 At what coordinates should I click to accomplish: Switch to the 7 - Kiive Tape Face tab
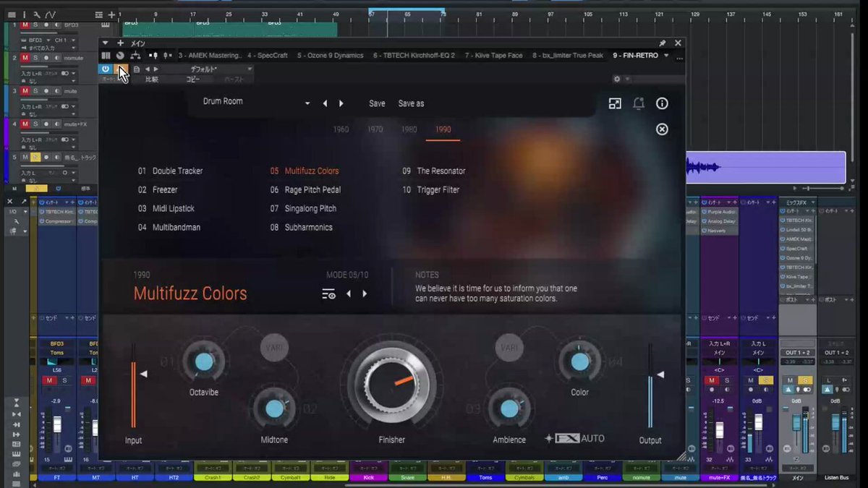coord(493,55)
